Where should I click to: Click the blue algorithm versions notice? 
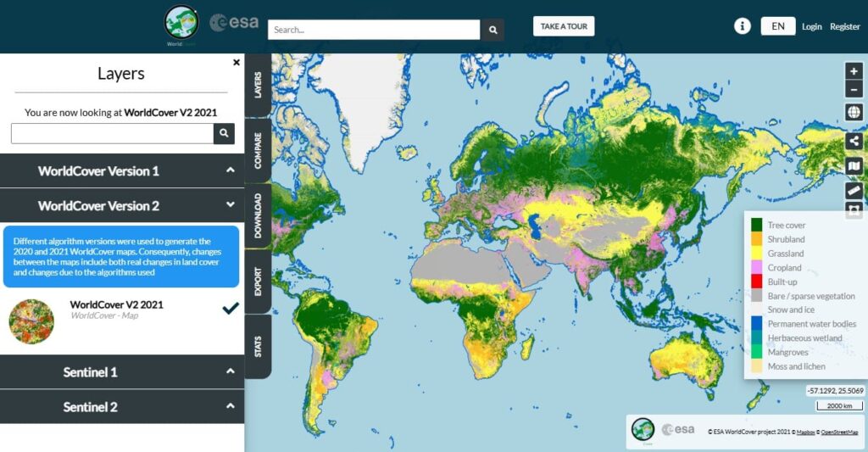pos(121,256)
